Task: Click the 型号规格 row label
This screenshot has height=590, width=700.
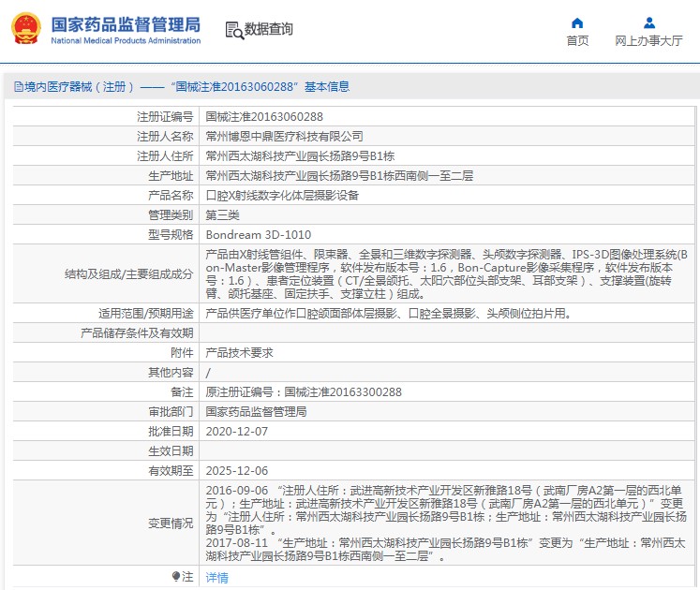Action: coord(171,235)
